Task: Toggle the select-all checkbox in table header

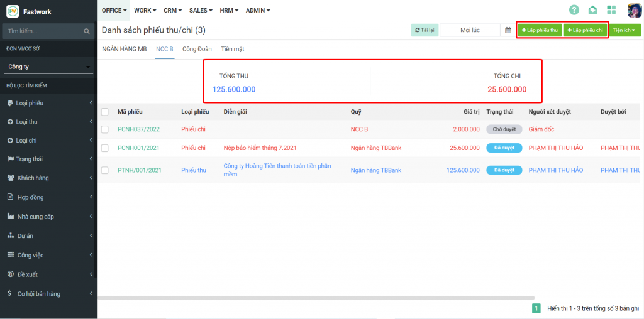Action: (105, 112)
